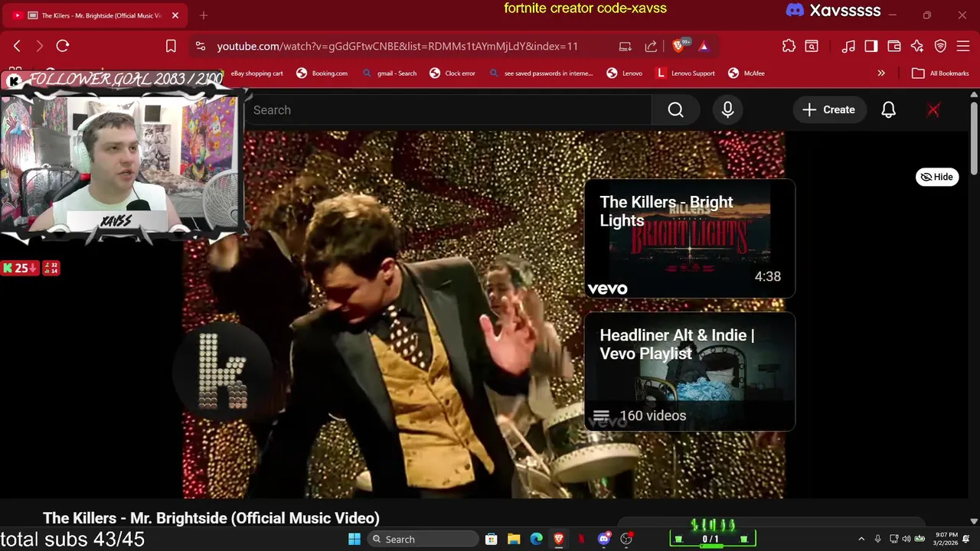
Task: Open the Brave VPN shield icon
Action: (x=940, y=46)
